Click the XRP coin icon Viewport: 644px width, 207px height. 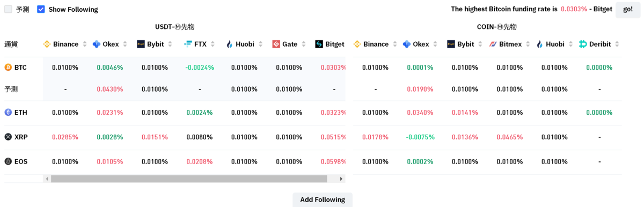(x=8, y=137)
